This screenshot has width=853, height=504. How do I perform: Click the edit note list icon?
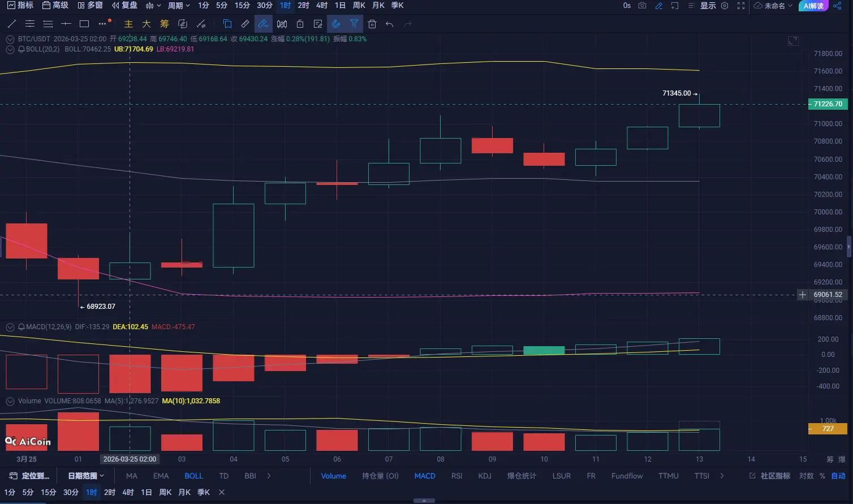(318, 24)
